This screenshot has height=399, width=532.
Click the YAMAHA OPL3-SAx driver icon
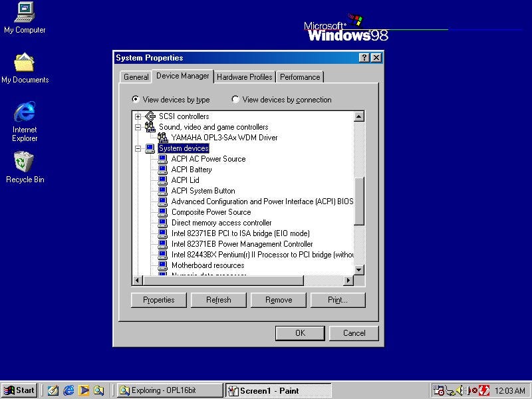(x=162, y=138)
